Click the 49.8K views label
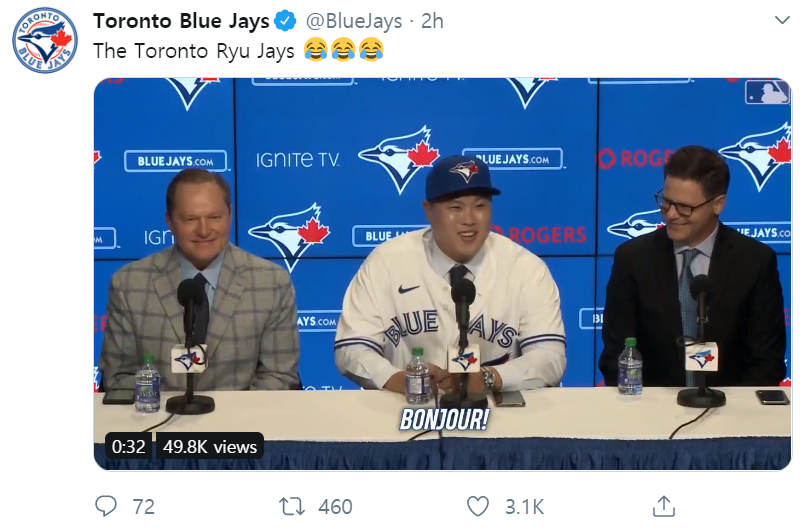This screenshot has height=530, width=806. [211, 447]
